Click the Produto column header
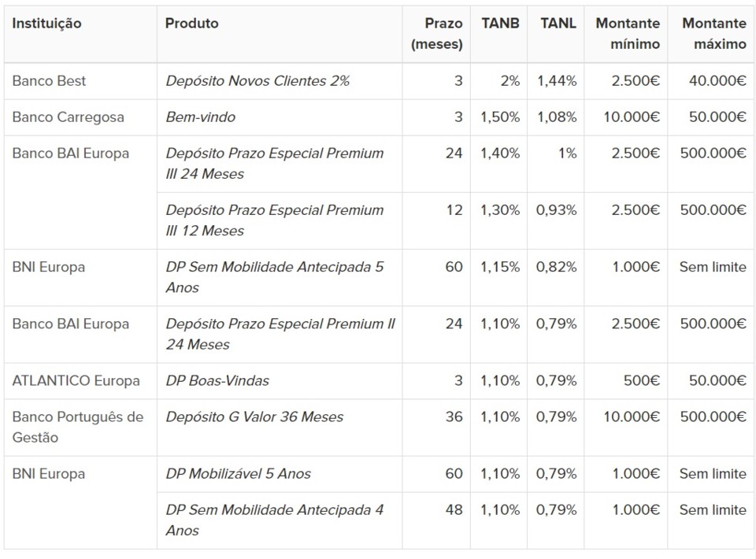 tap(192, 24)
